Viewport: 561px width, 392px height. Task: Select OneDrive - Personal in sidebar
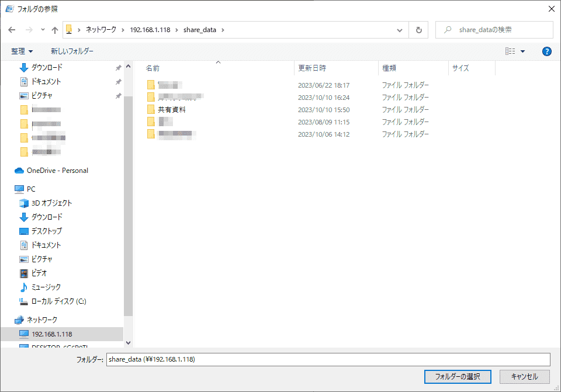57,171
